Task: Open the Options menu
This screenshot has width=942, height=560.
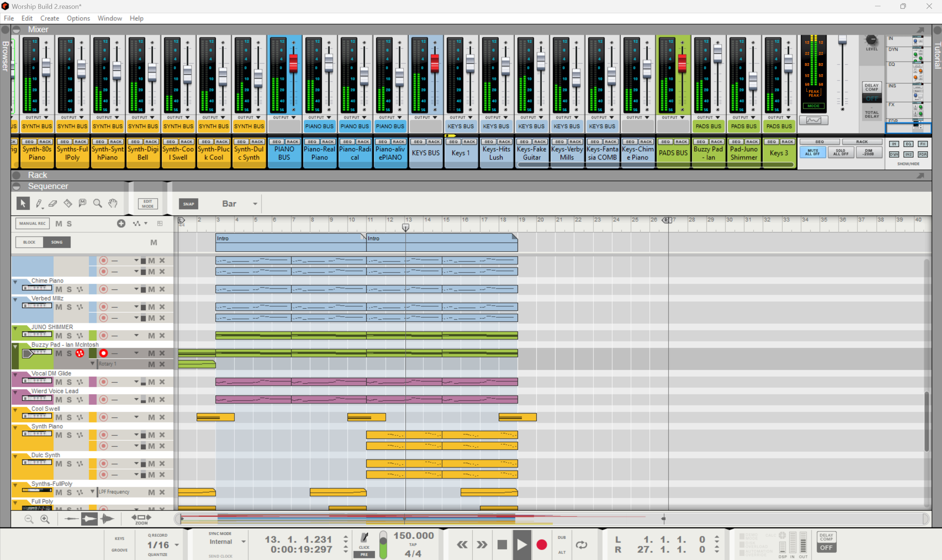Action: (x=78, y=18)
